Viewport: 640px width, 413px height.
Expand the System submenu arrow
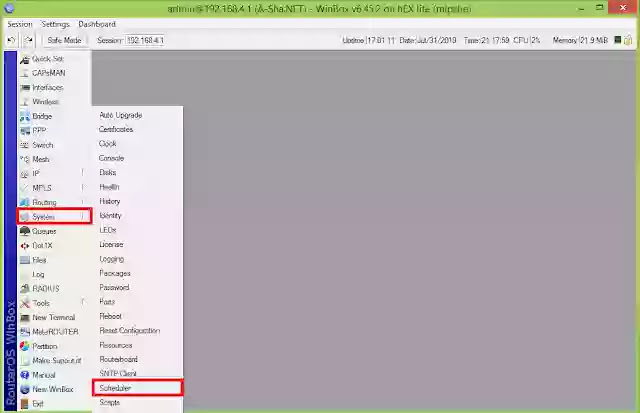click(x=83, y=216)
